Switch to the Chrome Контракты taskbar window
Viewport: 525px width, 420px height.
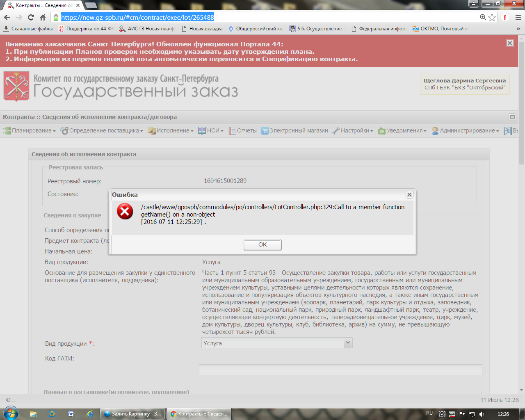pyautogui.click(x=199, y=414)
